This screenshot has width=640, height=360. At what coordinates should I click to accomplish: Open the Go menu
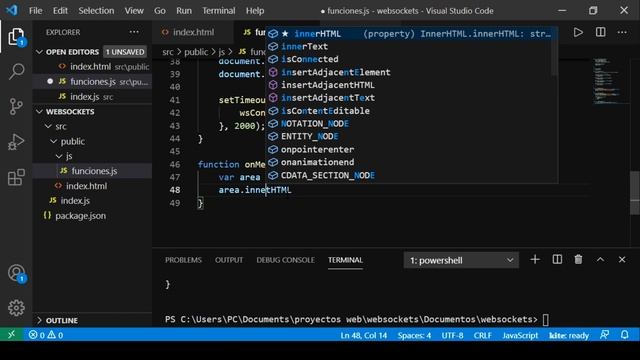(x=160, y=11)
